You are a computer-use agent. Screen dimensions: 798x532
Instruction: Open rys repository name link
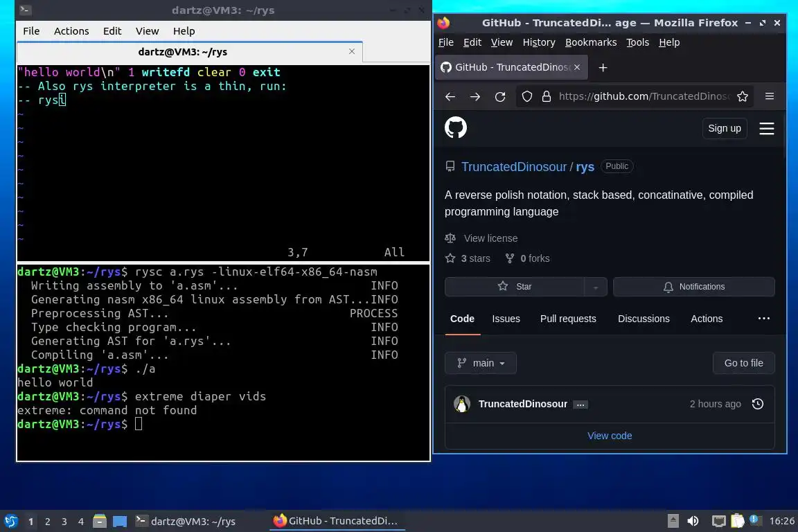[x=585, y=167]
